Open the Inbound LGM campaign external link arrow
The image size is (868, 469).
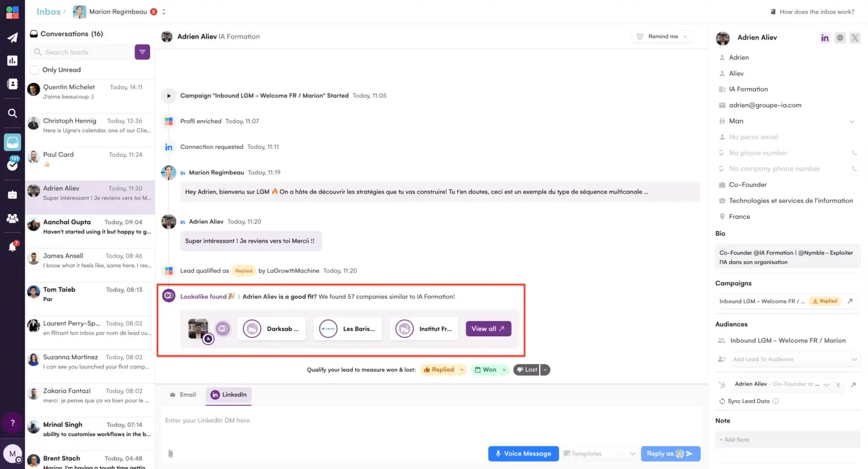(x=850, y=301)
